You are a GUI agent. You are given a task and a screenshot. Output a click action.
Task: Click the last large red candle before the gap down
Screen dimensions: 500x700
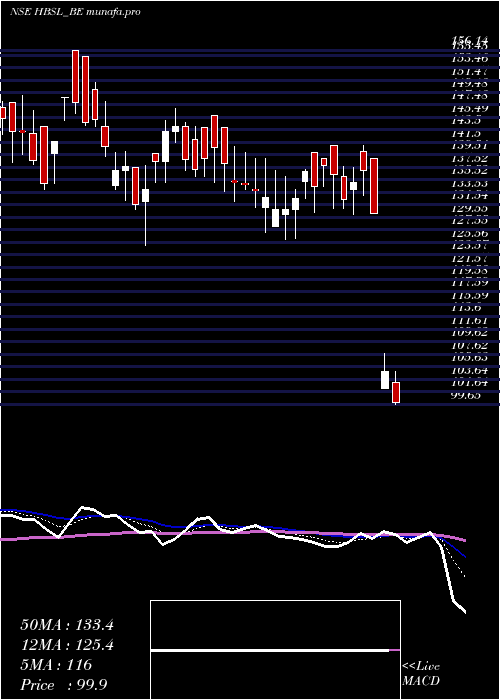[374, 186]
